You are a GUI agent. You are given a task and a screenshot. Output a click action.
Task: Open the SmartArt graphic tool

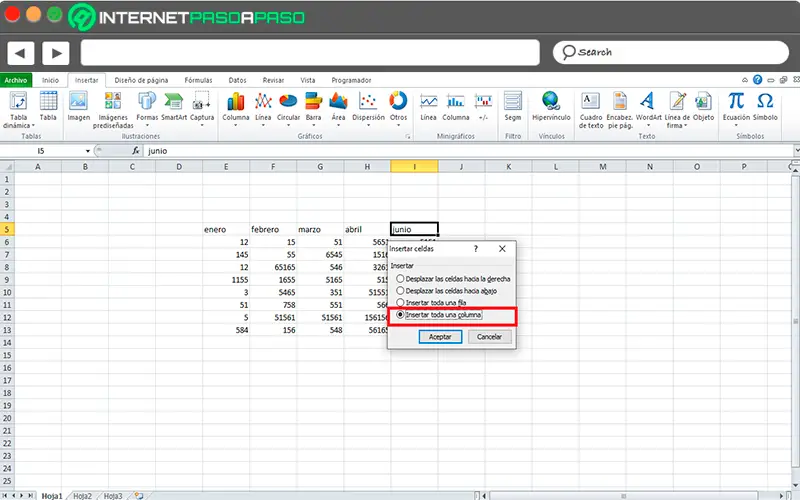coord(174,102)
